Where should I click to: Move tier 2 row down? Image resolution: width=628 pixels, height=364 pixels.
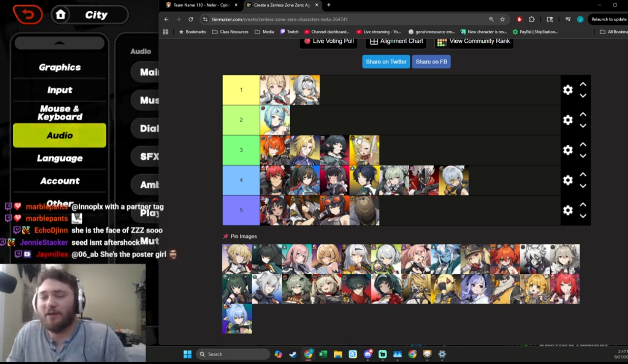[583, 126]
